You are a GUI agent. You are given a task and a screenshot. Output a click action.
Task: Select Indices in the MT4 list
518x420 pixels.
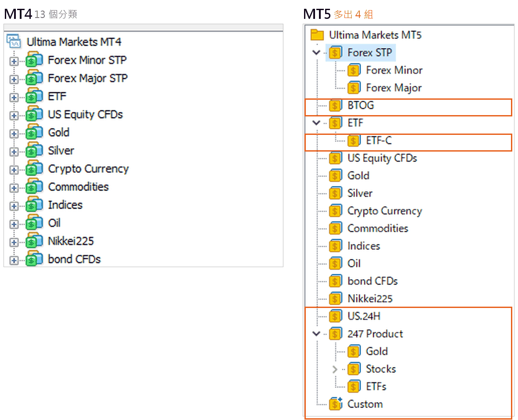pos(65,205)
